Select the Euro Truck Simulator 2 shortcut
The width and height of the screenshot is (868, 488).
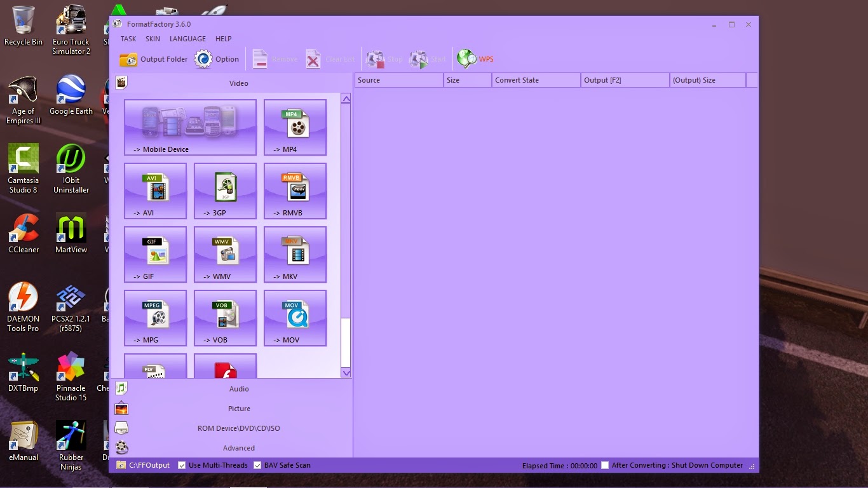[71, 30]
